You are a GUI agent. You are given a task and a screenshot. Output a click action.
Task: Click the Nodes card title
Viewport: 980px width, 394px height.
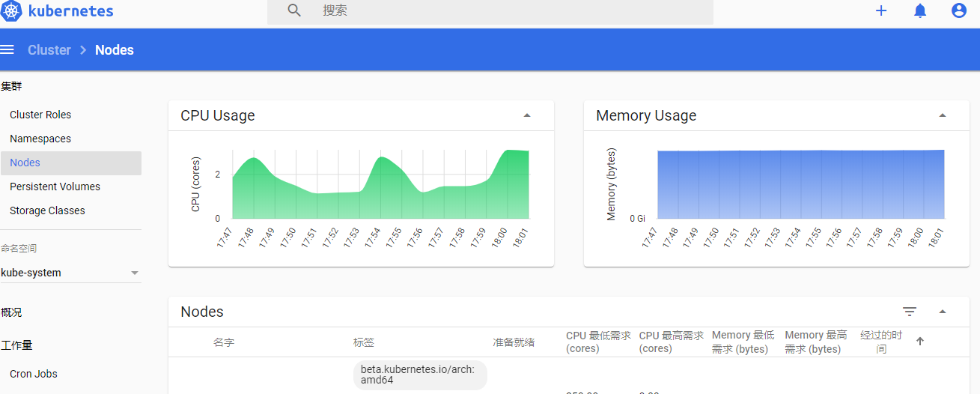click(202, 312)
